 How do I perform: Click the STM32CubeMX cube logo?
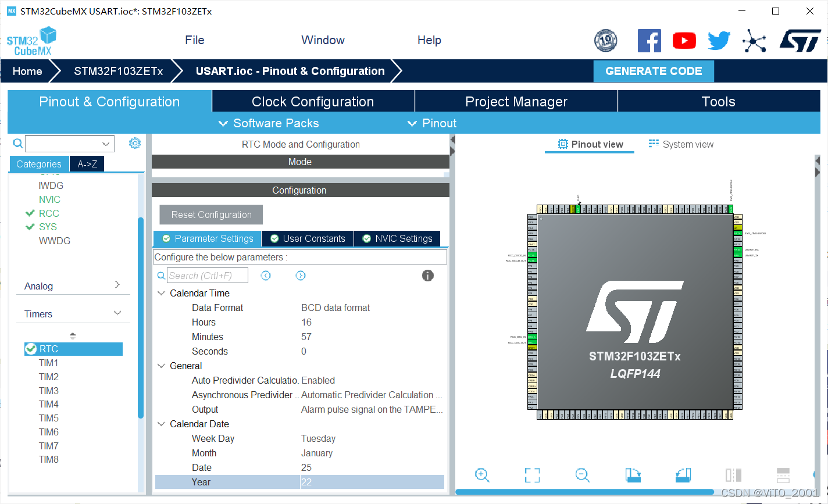click(x=31, y=41)
